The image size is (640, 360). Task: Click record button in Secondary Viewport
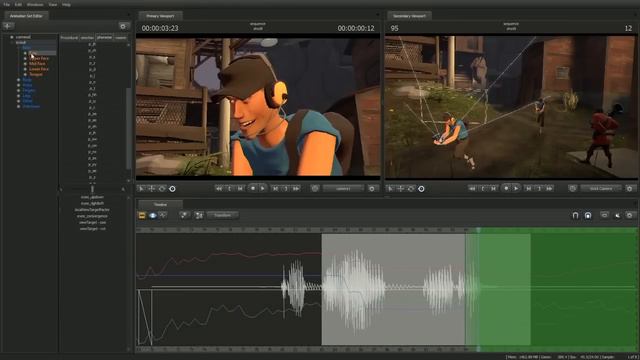click(506, 189)
